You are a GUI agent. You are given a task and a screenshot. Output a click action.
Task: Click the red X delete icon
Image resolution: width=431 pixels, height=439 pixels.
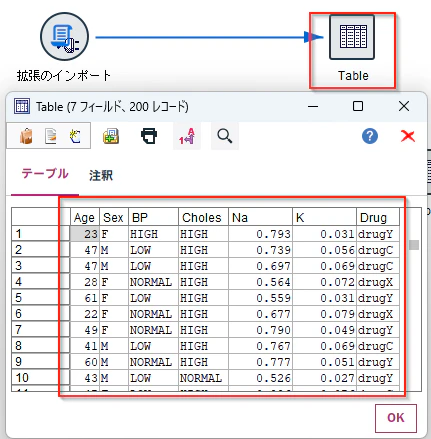pos(408,136)
